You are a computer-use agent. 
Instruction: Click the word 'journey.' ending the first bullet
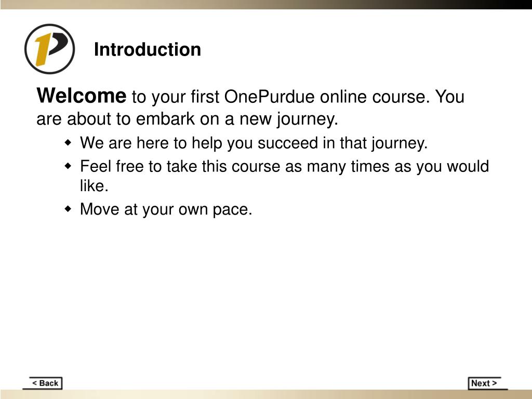click(400, 143)
